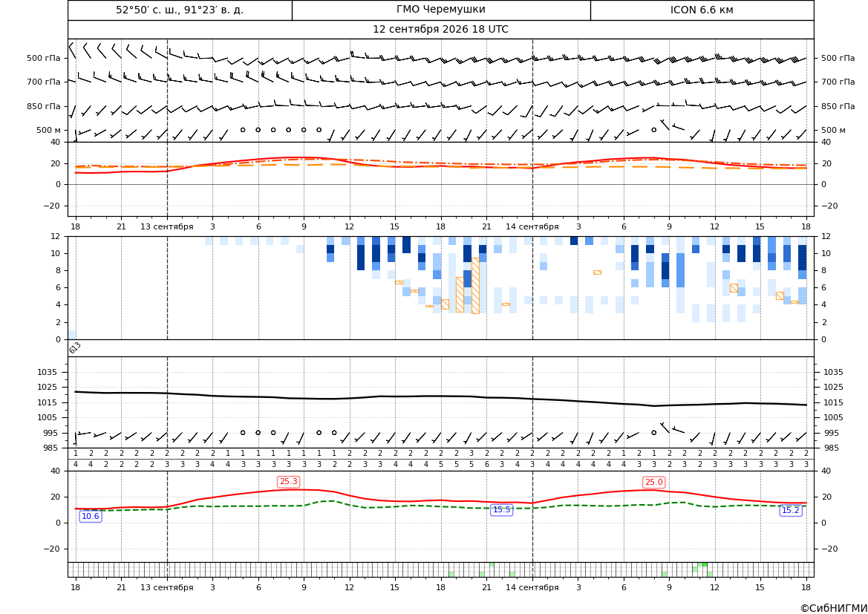Screen dimensions: 868x614
Task: Click the 850 гПа label on right axis
Action: pyautogui.click(x=838, y=106)
